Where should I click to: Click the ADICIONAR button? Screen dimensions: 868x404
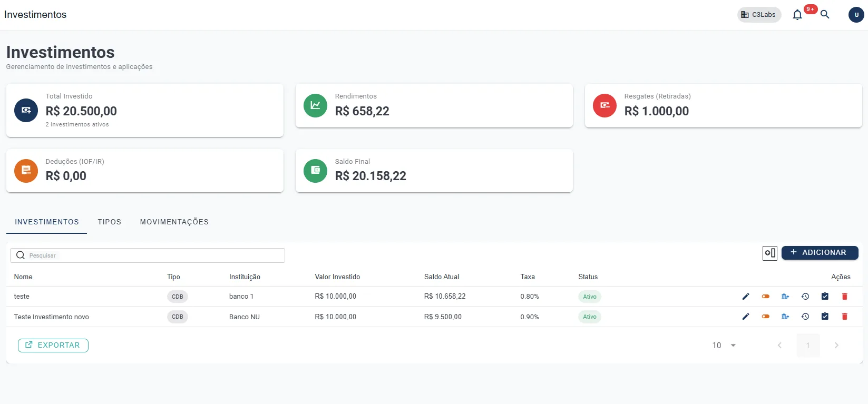[x=820, y=253]
